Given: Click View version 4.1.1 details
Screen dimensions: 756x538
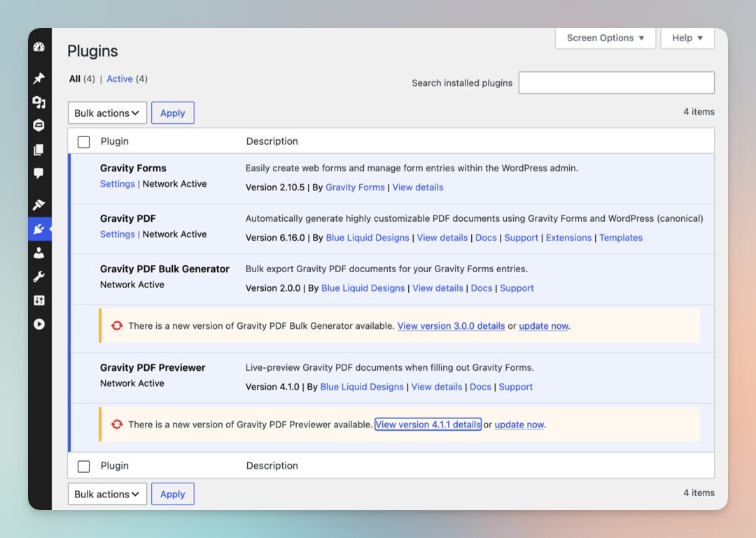Looking at the screenshot, I should 428,424.
